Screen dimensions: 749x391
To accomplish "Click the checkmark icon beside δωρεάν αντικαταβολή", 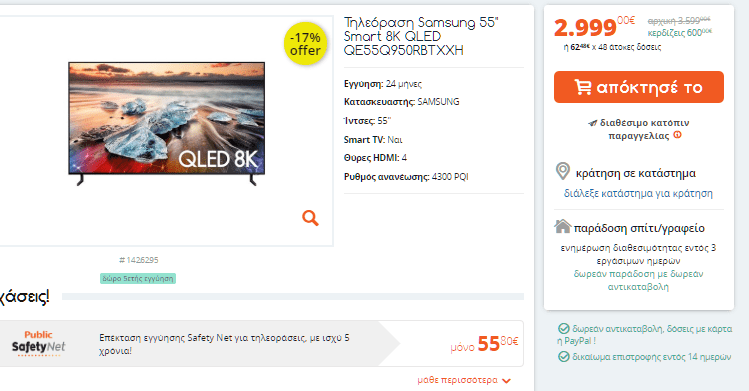I will [564, 328].
